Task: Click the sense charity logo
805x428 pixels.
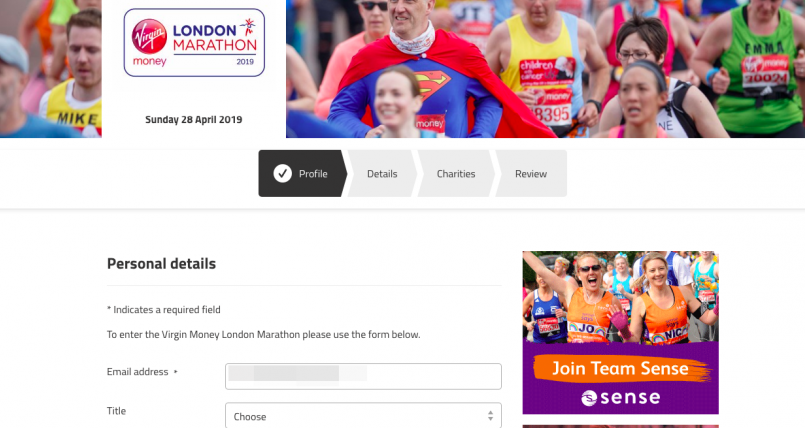Action: pos(620,397)
